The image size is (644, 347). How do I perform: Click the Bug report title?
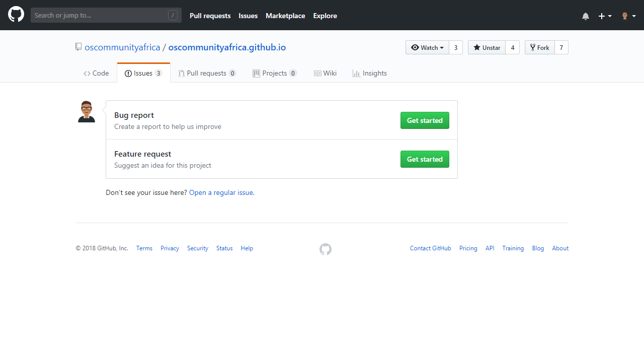134,115
